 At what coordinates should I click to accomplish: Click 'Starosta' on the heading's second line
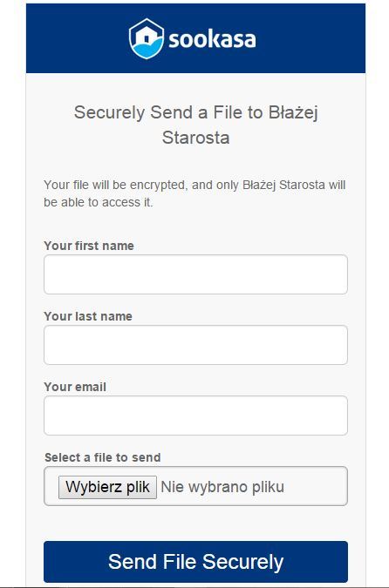[195, 138]
